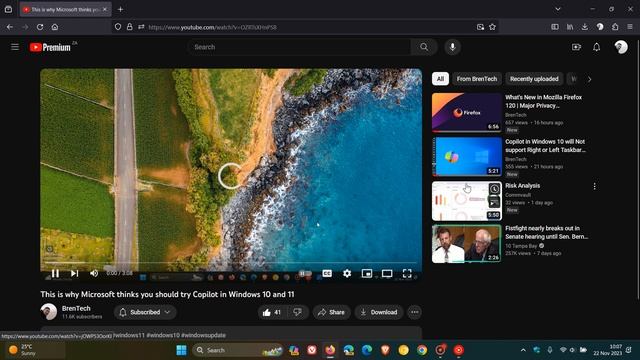Pause the video
Screen dimensions: 640x360
(x=55, y=273)
